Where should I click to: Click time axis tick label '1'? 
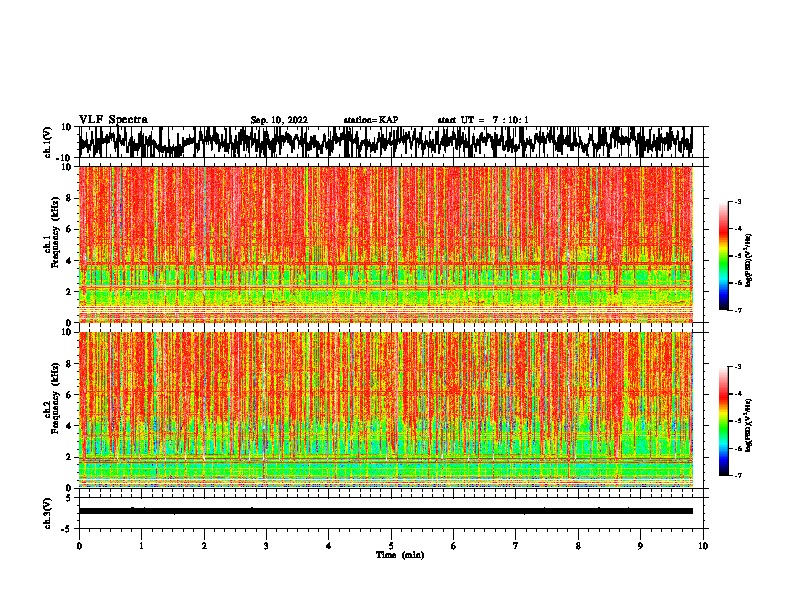[141, 546]
